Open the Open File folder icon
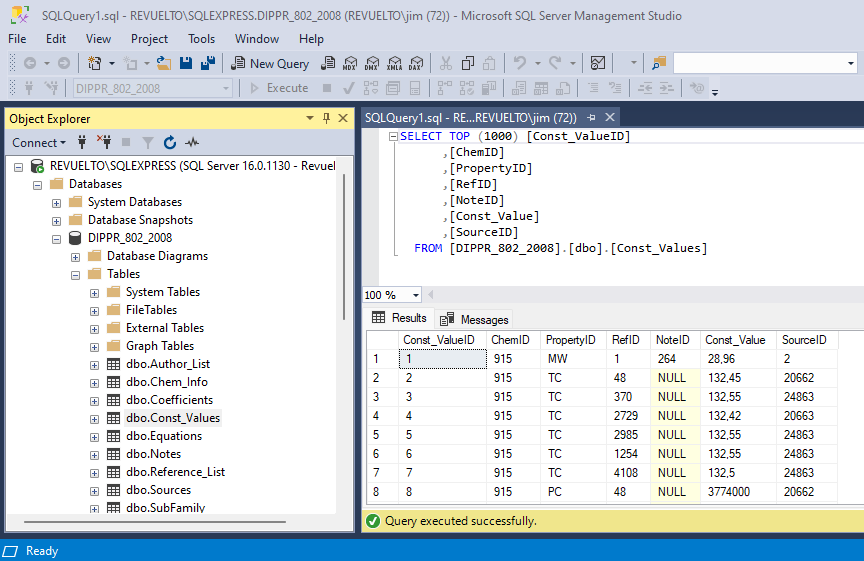 coord(163,63)
